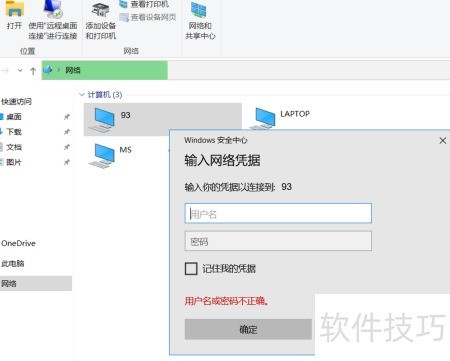Click the pin icon next to 下载
This screenshot has width=450, height=361.
67,132
